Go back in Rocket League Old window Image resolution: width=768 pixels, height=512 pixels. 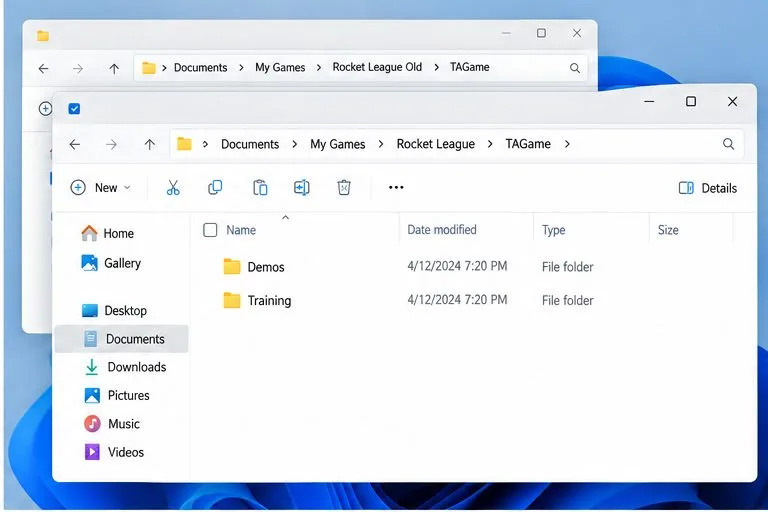(x=44, y=69)
